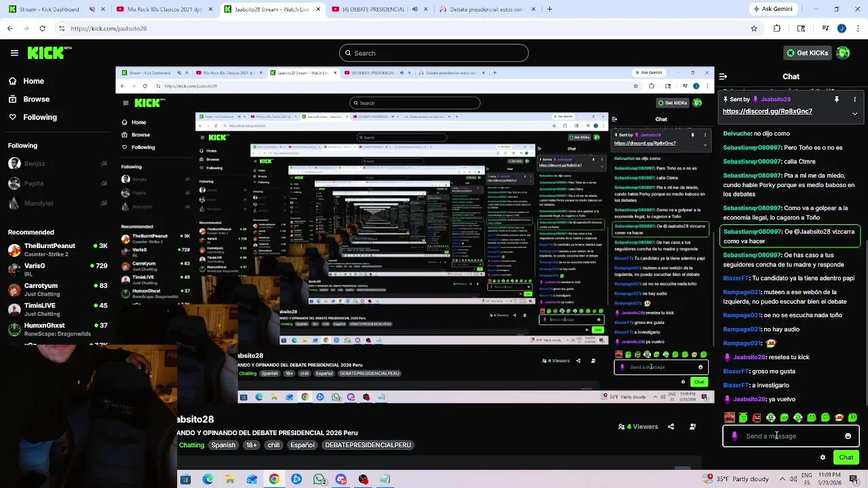
Task: Open Papita followed channel
Action: tap(58, 184)
